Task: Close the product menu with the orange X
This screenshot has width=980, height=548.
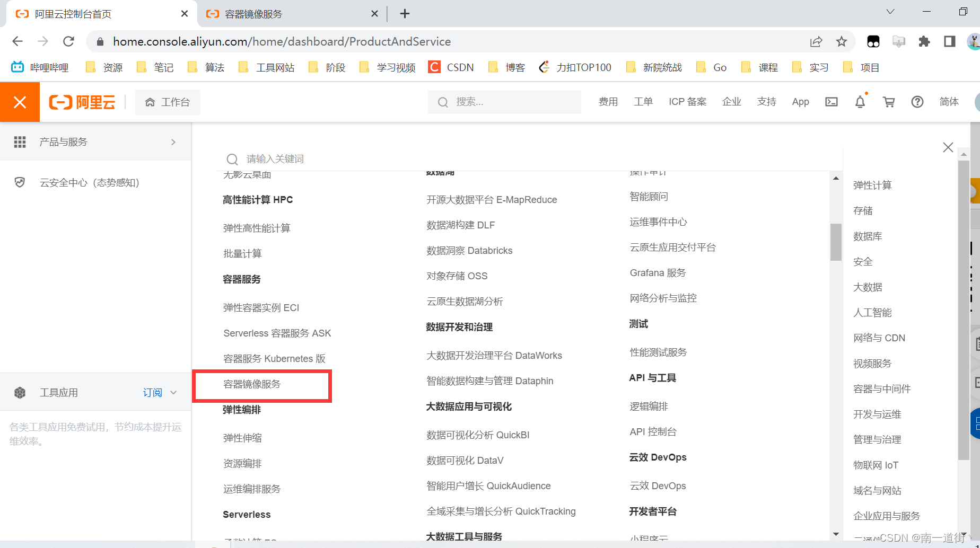Action: [x=20, y=102]
